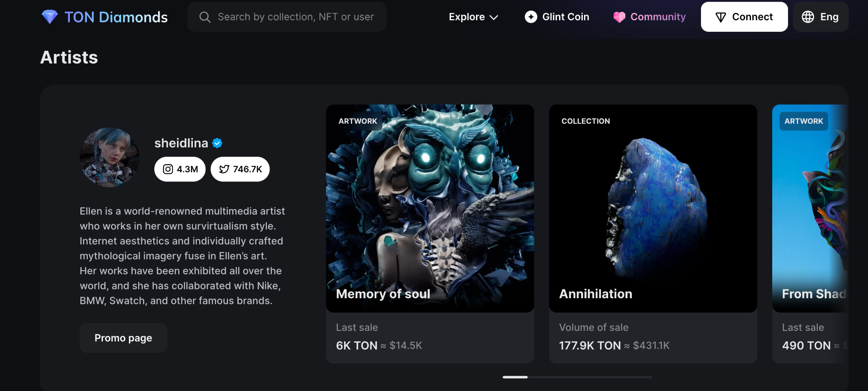868x391 pixels.
Task: Click the TON Diamonds diamond logo icon
Action: click(x=50, y=17)
